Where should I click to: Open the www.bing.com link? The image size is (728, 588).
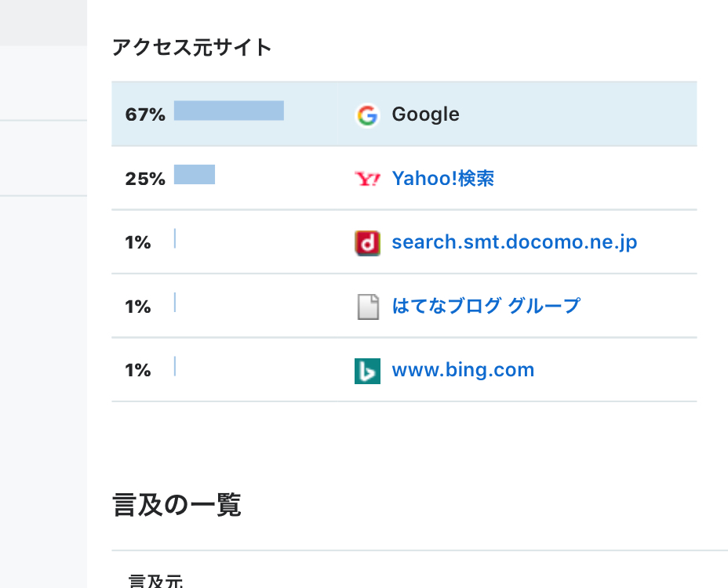(x=463, y=369)
